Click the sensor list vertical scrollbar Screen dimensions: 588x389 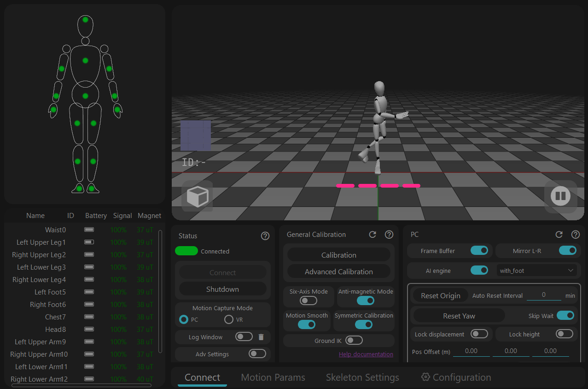160,291
